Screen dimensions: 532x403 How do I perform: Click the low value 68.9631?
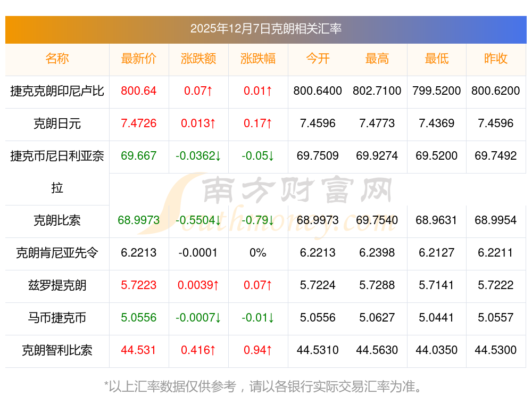437,220
